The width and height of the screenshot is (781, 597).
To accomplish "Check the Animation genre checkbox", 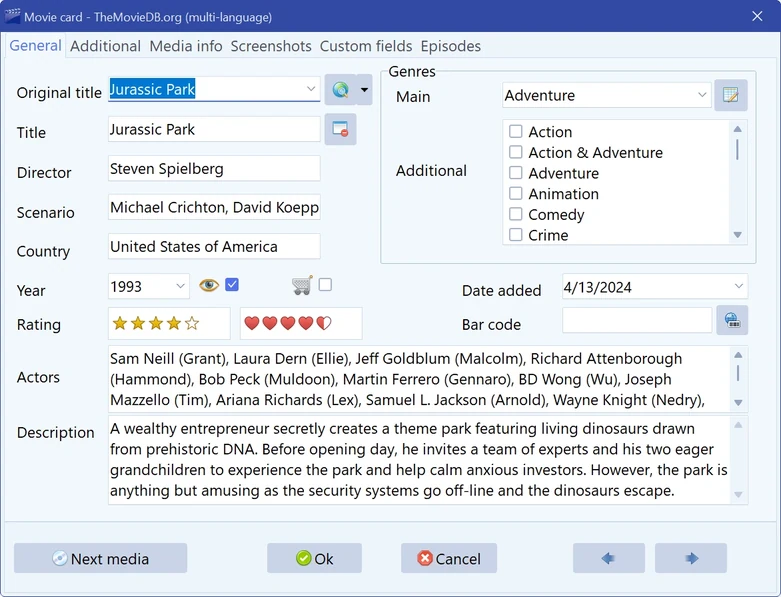I will (x=516, y=193).
